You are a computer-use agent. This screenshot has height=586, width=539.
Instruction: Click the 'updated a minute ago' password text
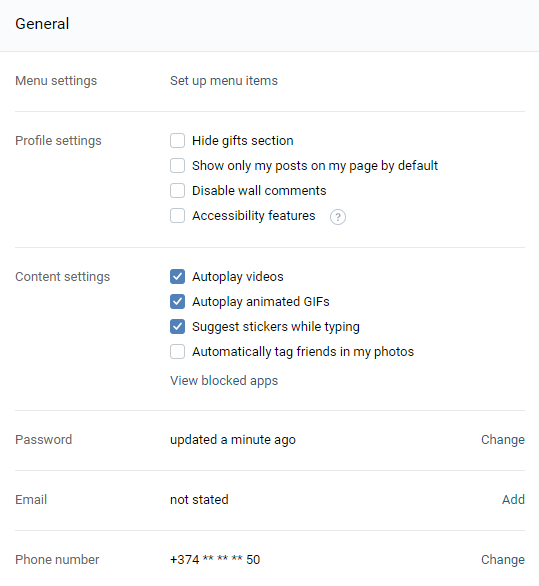[x=233, y=440]
